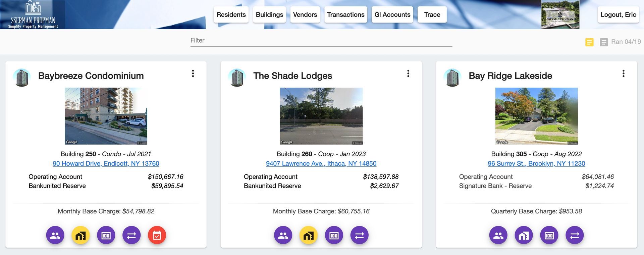Screen dimensions: 644x255
Task: Open the Gl Accounts menu
Action: 392,15
